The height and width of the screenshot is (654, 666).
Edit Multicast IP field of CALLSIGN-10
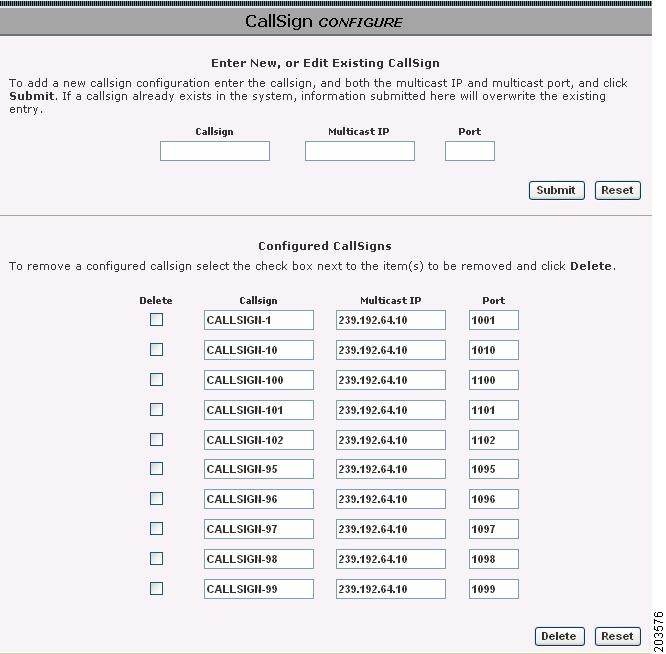point(391,350)
